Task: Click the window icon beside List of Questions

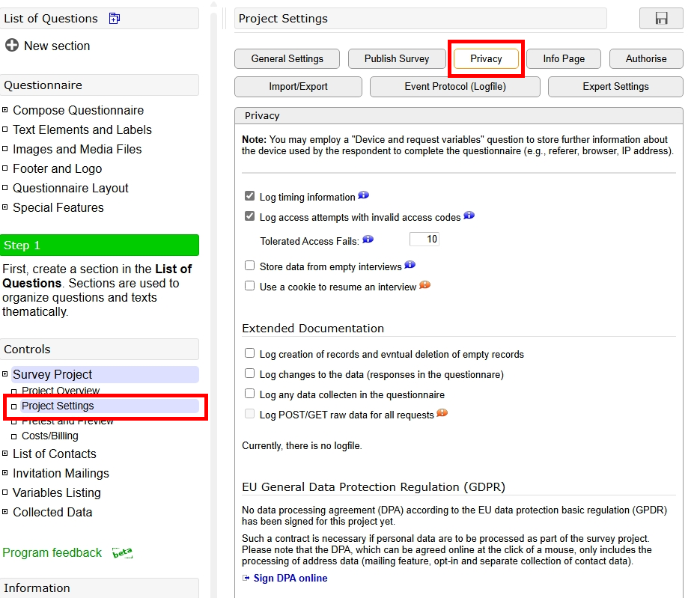Action: coord(114,17)
